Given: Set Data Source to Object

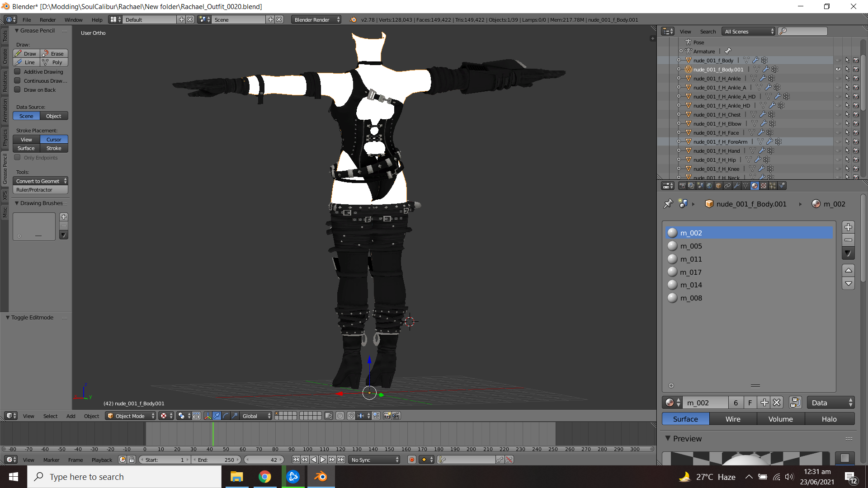Looking at the screenshot, I should click(54, 116).
